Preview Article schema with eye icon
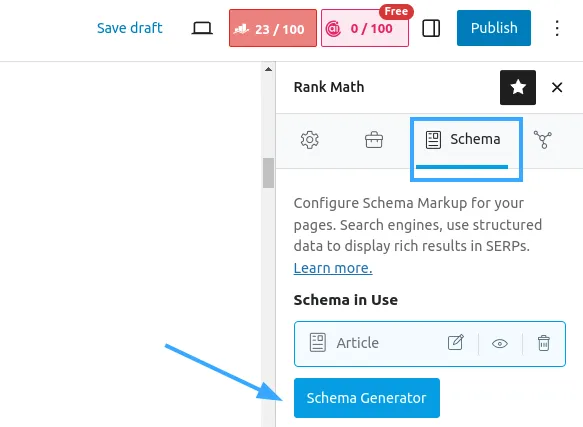Screen dimensions: 583x427 click(x=500, y=343)
